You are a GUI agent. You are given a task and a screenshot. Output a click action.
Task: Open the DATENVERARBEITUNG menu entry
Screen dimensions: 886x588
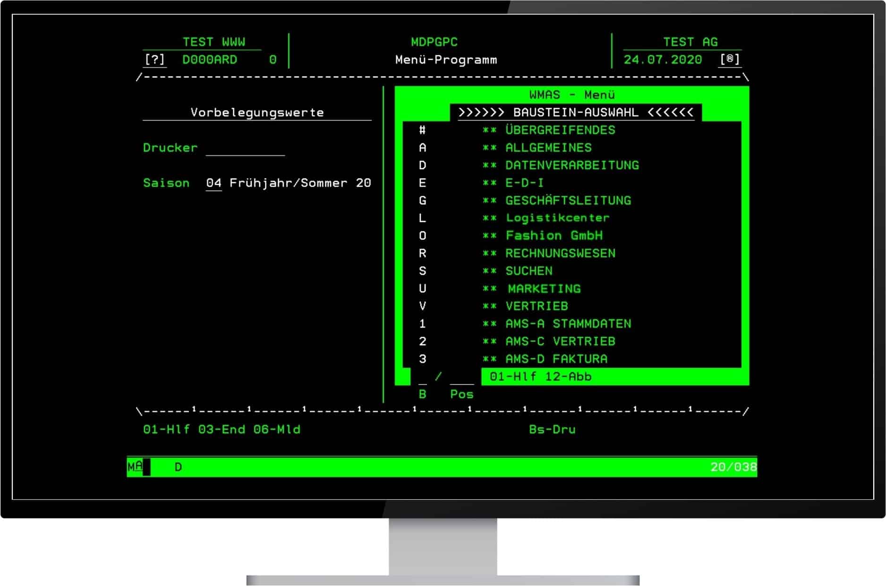click(572, 165)
